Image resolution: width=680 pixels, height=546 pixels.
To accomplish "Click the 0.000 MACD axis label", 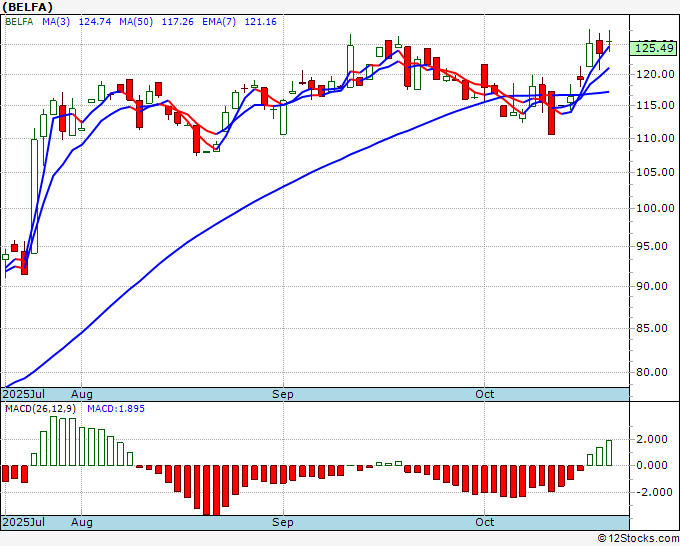I will pyautogui.click(x=651, y=465).
